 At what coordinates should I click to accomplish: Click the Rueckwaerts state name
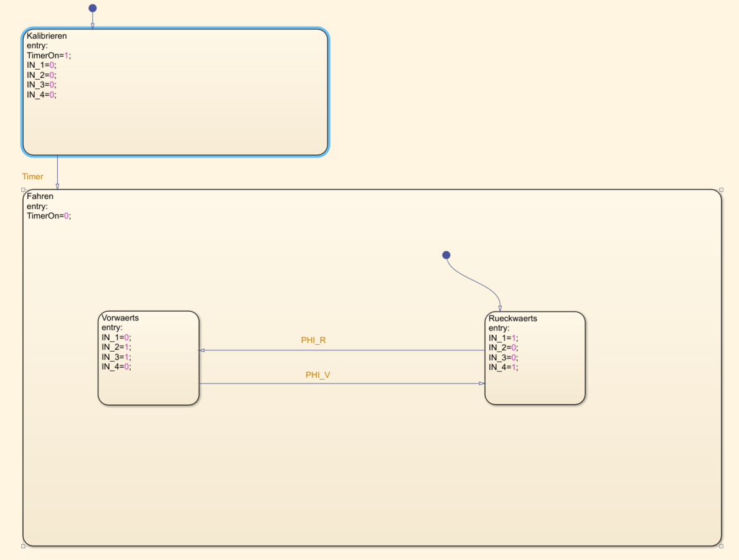coord(512,319)
